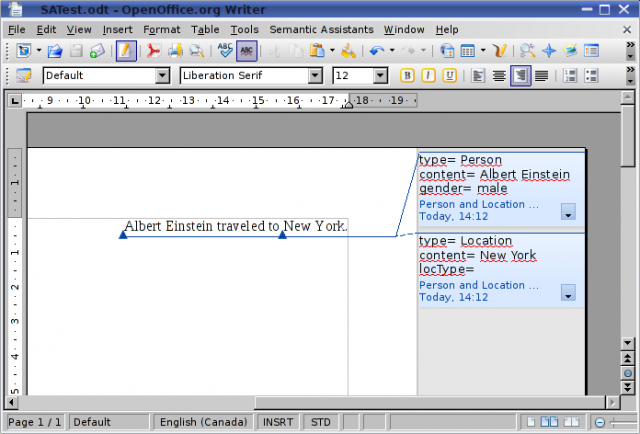Click the Cut icon
Image resolution: width=640 pixels, height=434 pixels.
point(274,51)
